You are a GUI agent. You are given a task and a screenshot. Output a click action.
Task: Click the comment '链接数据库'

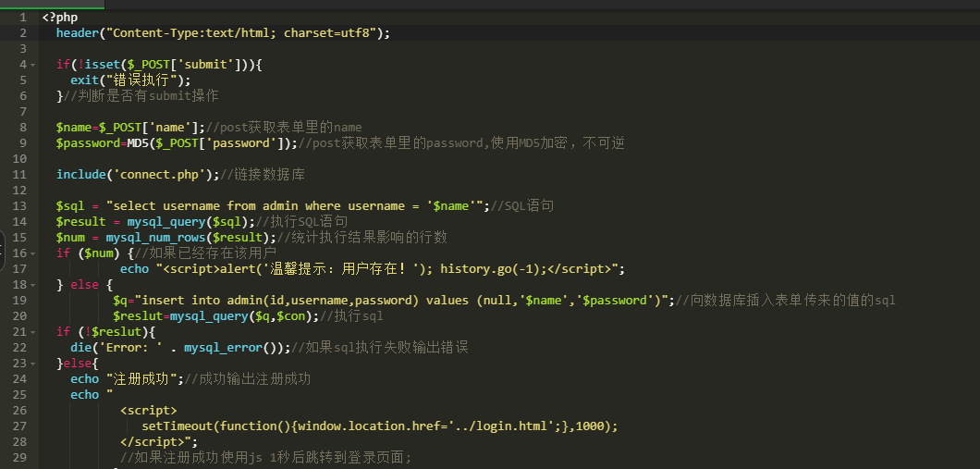[x=263, y=175]
